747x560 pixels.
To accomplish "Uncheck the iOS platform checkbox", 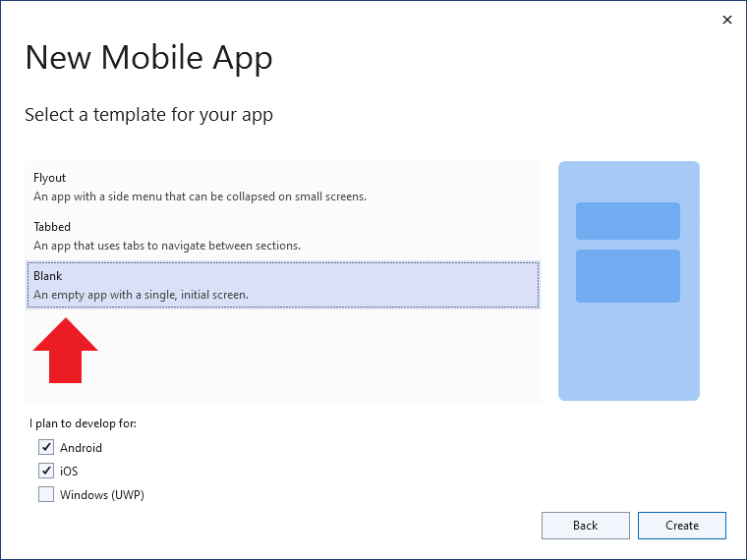I will 46,471.
